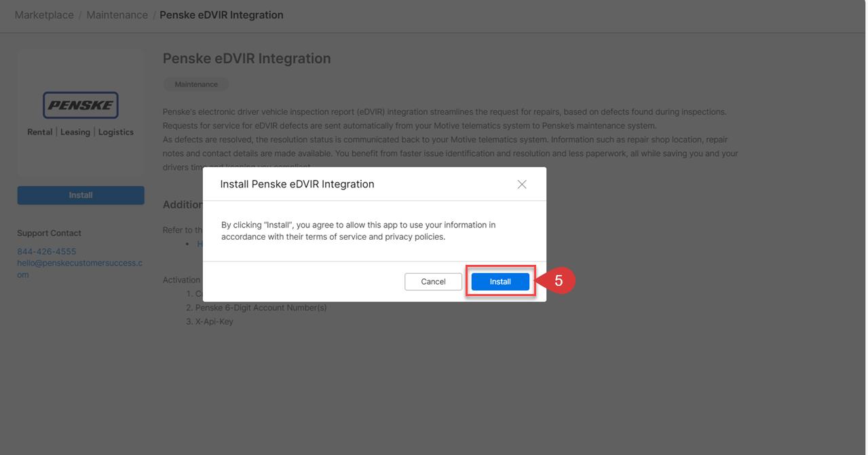Click the 'X-Api-Key' list item
The width and height of the screenshot is (868, 455).
(x=214, y=321)
